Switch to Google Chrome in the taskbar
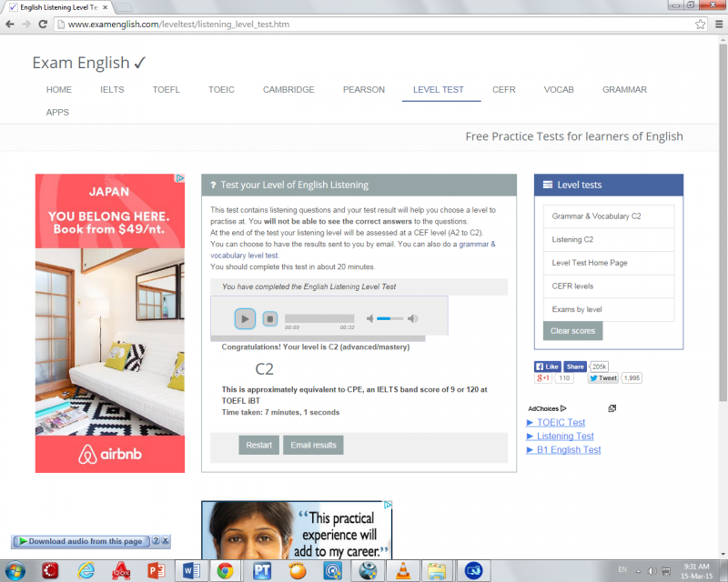The height and width of the screenshot is (582, 728). point(226,570)
